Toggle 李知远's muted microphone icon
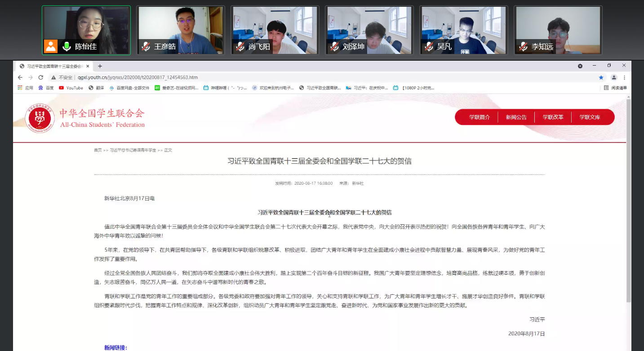This screenshot has width=644, height=351. tap(523, 46)
